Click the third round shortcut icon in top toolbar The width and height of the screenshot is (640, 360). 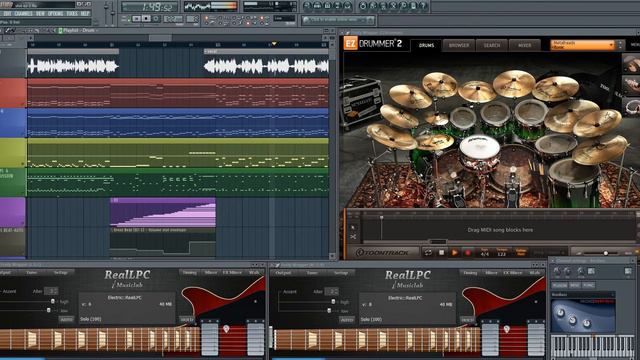click(x=327, y=6)
